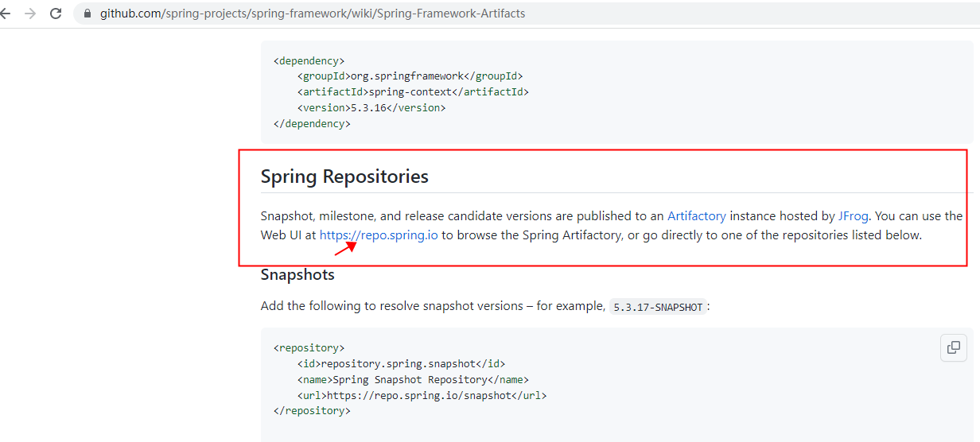
Task: Click the closing </repository> tag line
Action: (312, 411)
